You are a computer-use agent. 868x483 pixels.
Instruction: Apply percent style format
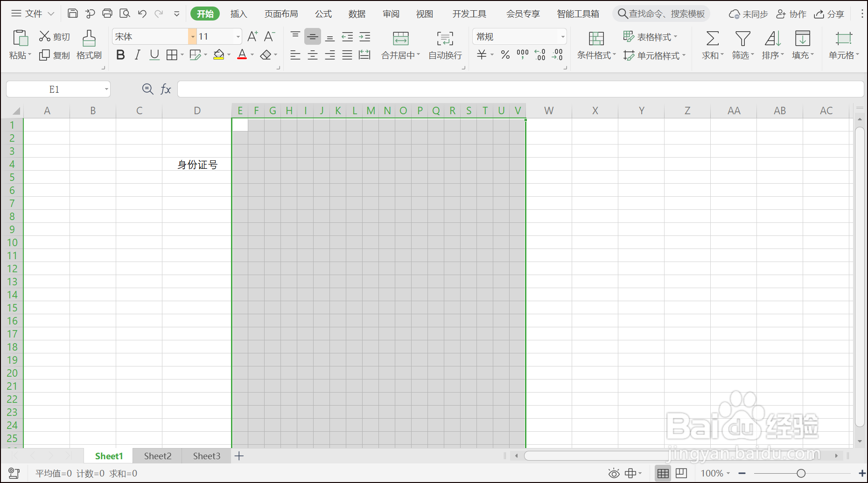505,55
